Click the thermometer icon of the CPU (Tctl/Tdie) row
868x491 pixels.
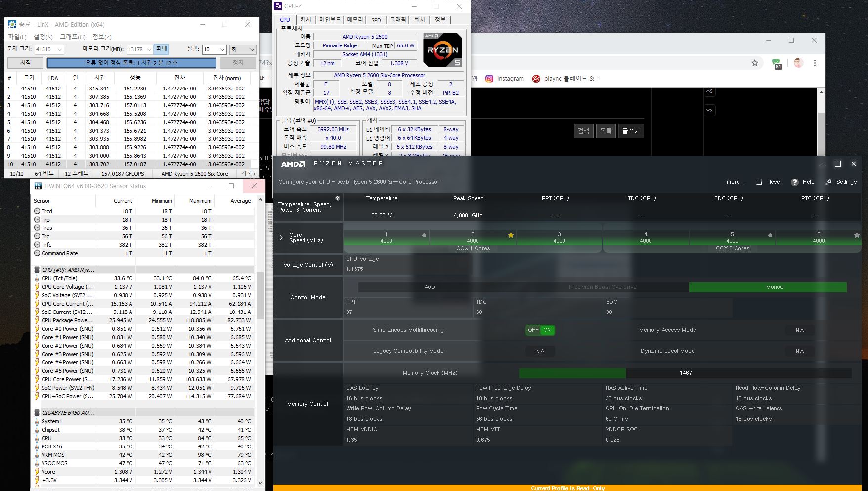coord(37,278)
